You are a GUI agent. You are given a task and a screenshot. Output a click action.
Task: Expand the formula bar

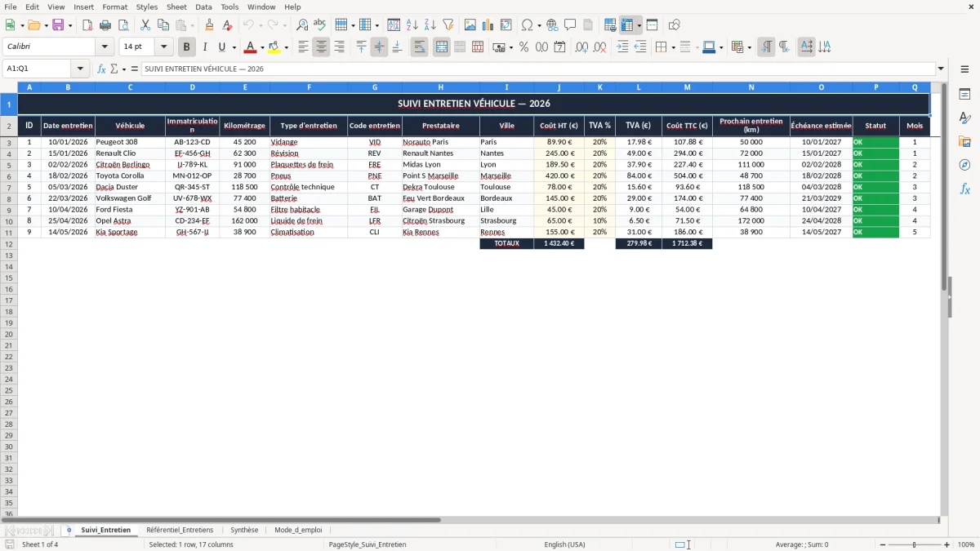pos(942,69)
